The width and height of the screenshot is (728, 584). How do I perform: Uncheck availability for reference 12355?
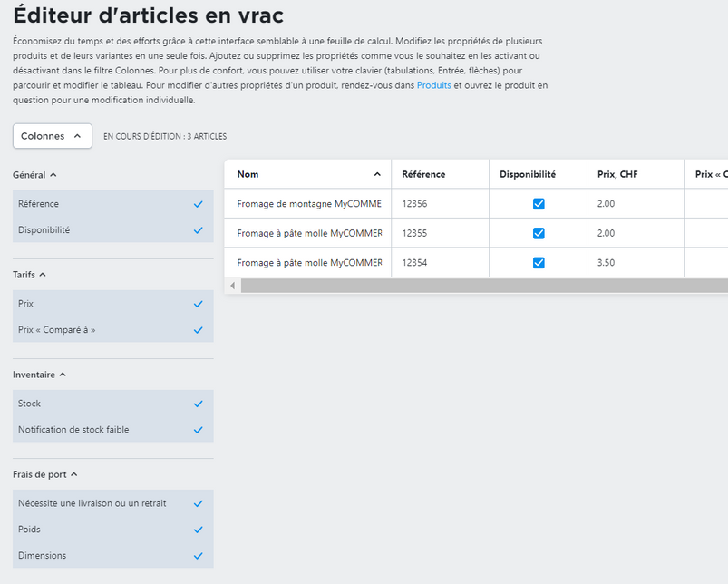tap(539, 233)
